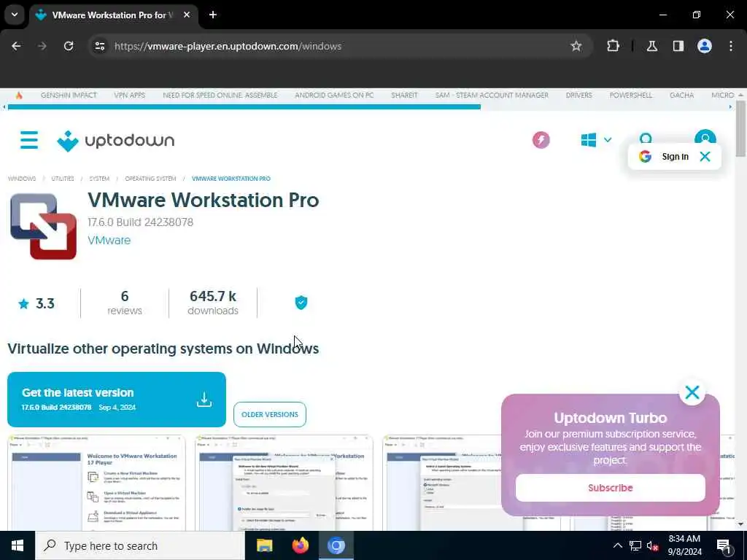Click the 3.3 star rating
This screenshot has width=747, height=560.
point(36,303)
